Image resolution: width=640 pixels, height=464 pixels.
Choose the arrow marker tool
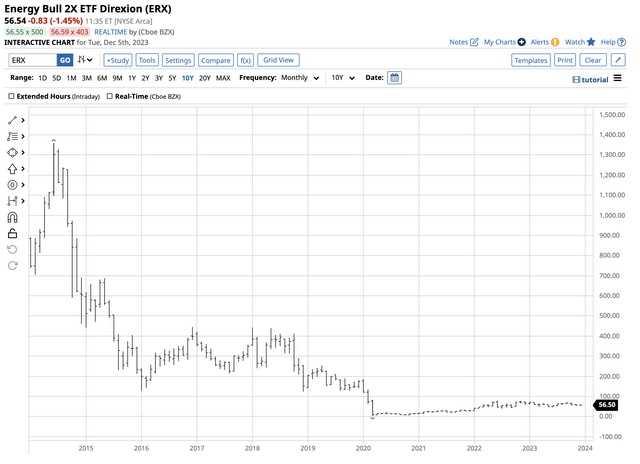click(12, 169)
